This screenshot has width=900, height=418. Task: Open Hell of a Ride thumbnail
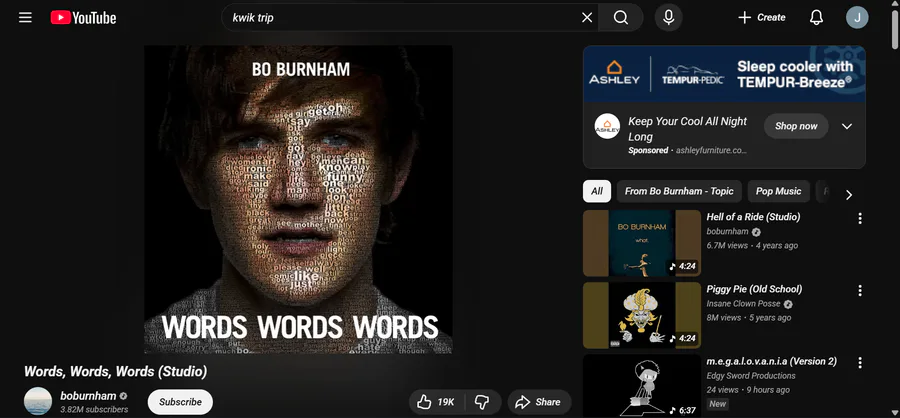[x=642, y=243]
